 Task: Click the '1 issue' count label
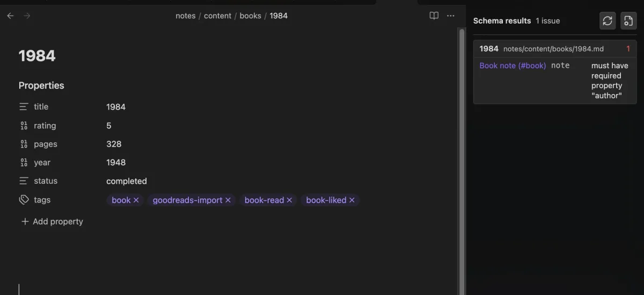(547, 21)
